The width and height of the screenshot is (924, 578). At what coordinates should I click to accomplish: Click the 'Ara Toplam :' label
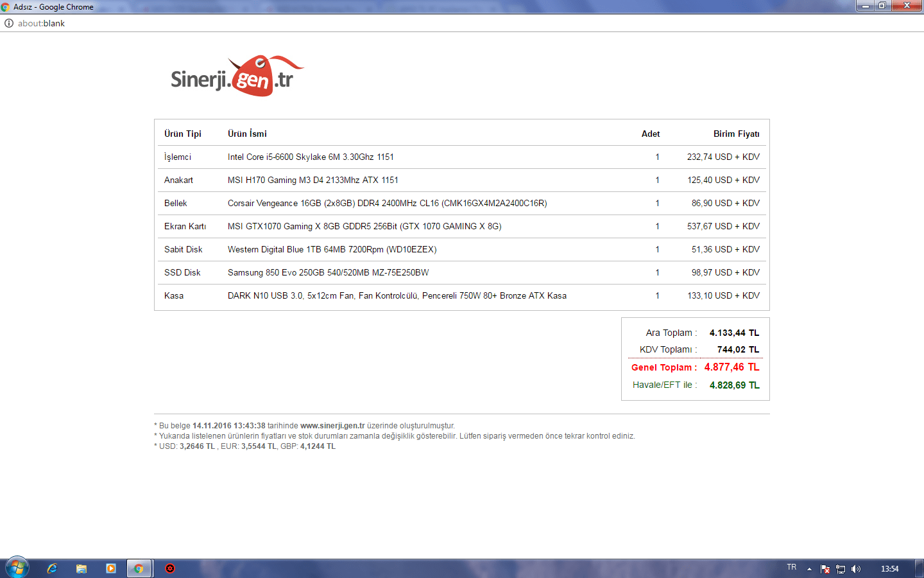[x=672, y=333]
